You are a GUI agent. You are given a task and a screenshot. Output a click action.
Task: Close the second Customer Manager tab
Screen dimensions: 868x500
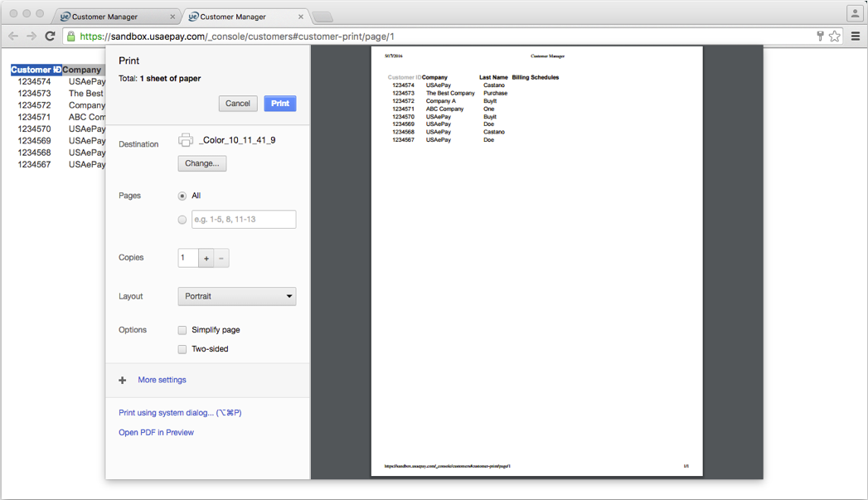tap(301, 17)
